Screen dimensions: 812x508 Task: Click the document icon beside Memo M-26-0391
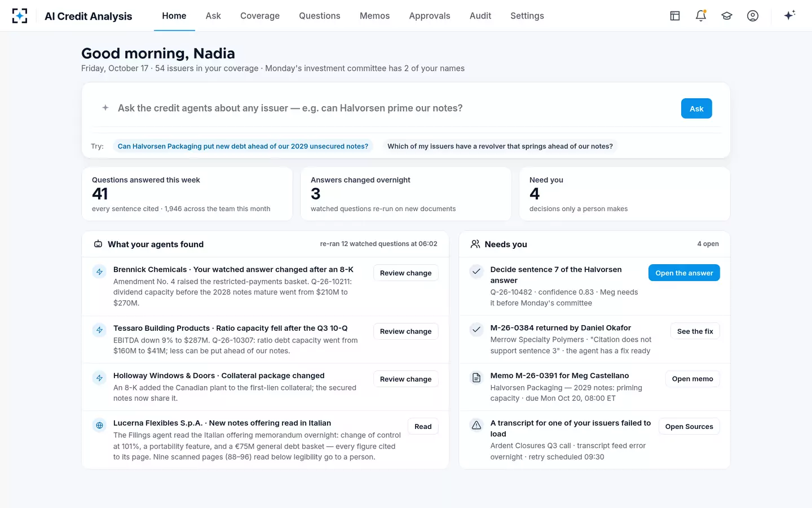click(x=476, y=378)
